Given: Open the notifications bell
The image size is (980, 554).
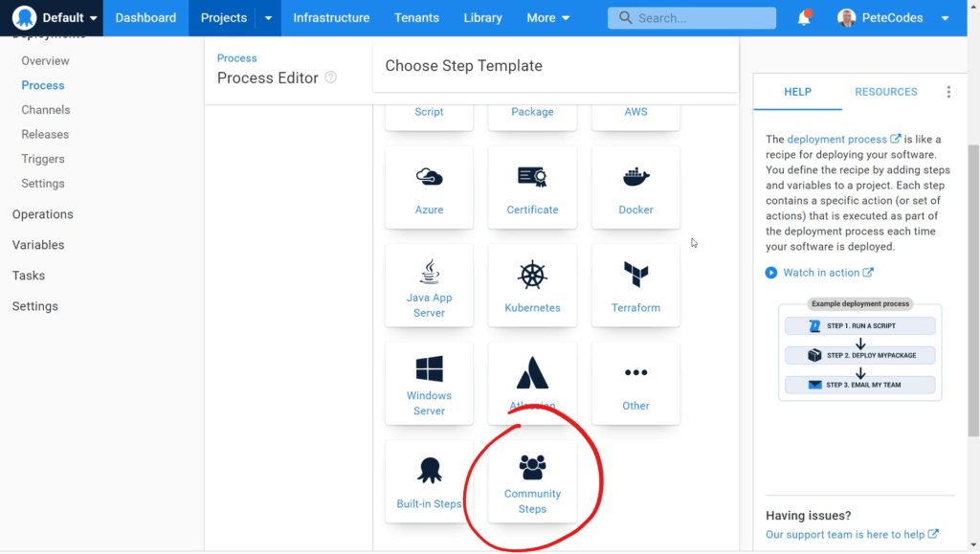Looking at the screenshot, I should coord(804,17).
